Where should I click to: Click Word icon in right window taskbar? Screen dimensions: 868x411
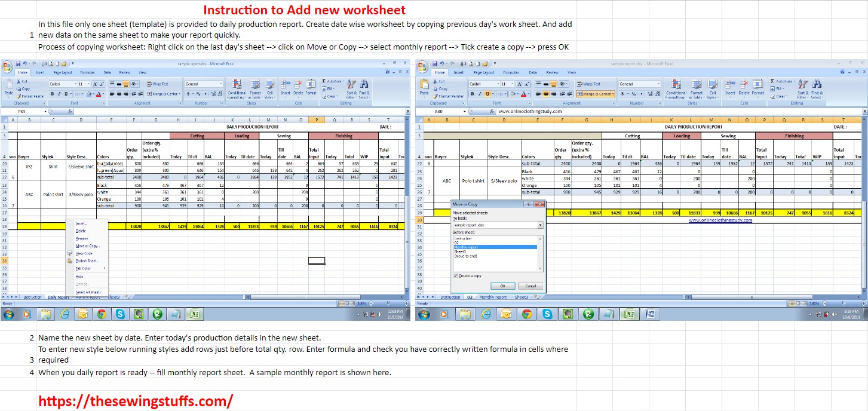(651, 313)
